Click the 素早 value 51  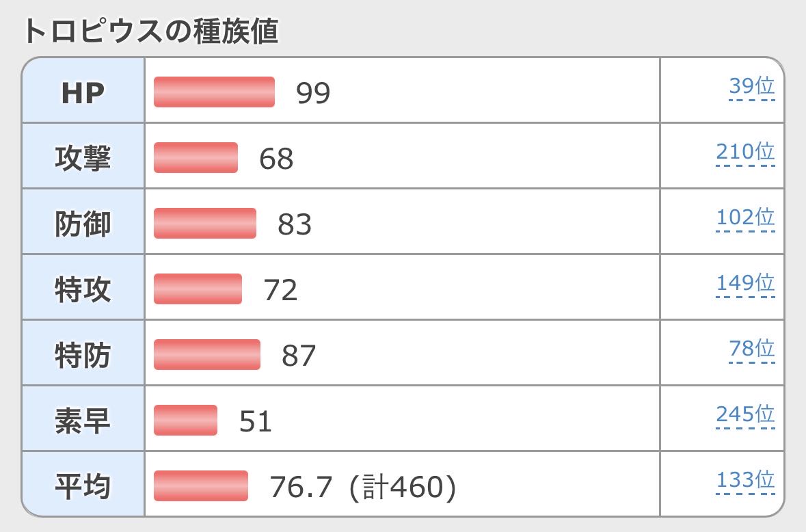(x=256, y=421)
